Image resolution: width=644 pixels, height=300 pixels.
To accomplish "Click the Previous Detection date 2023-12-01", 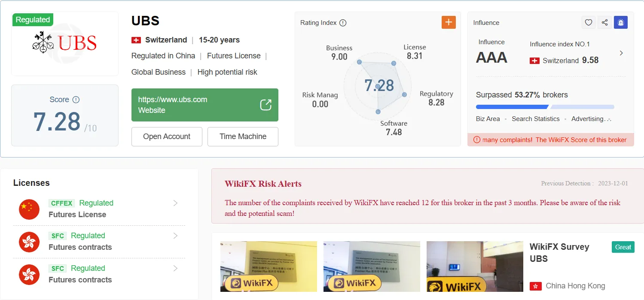I will (613, 183).
